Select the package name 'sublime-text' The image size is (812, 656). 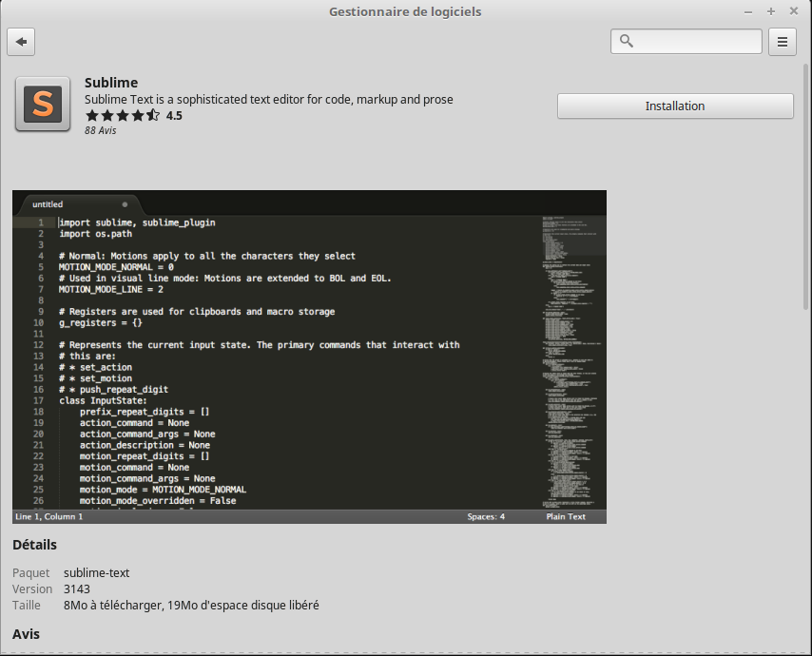96,572
